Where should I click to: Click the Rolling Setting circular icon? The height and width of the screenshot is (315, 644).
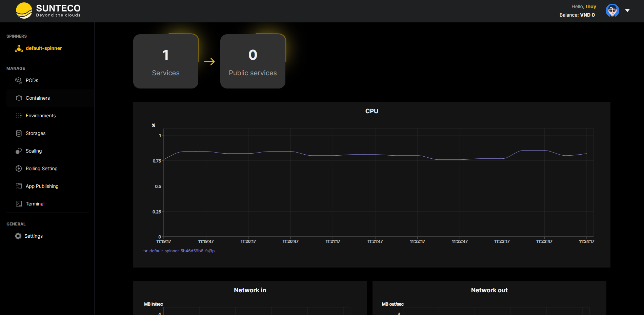[19, 169]
